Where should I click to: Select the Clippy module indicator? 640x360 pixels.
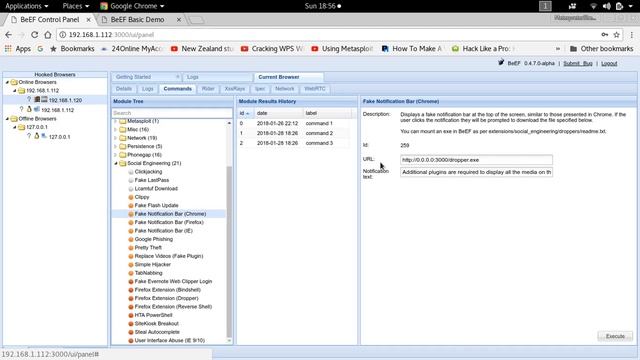pyautogui.click(x=131, y=197)
